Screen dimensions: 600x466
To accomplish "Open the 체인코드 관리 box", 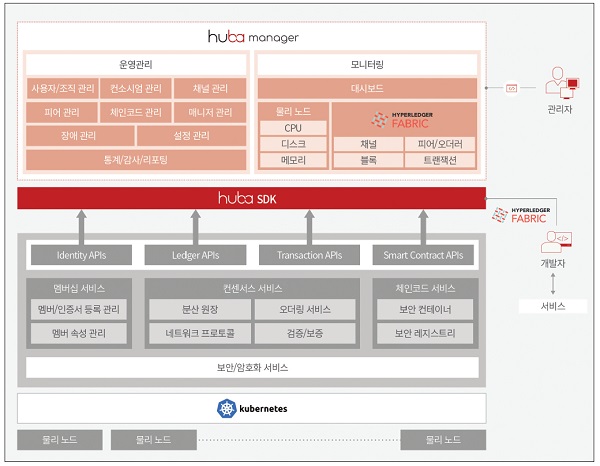I will tap(136, 112).
